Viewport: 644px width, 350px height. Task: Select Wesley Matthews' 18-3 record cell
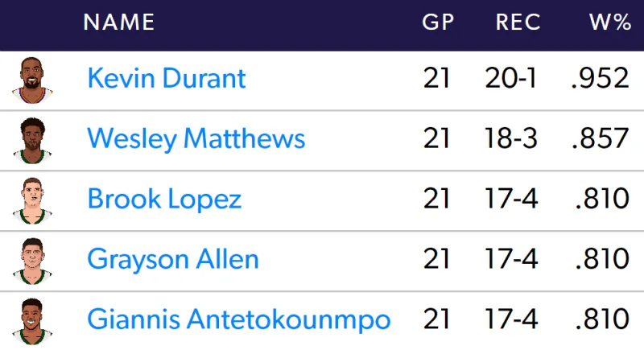point(511,138)
